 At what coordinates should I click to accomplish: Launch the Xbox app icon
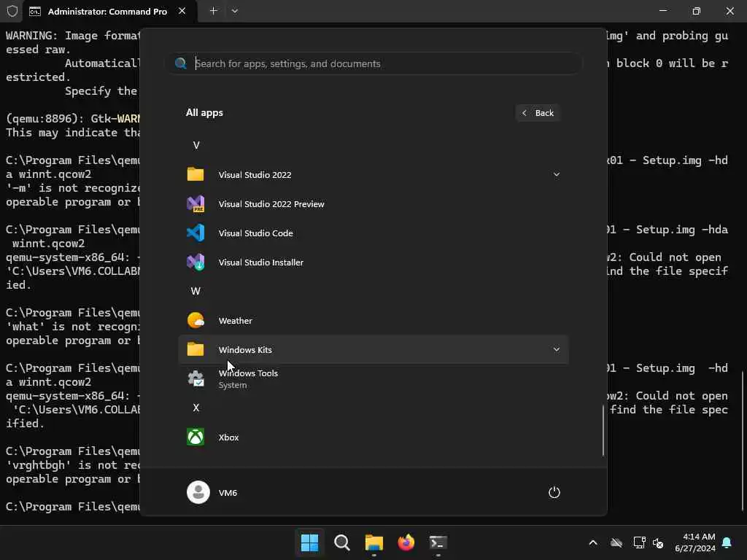[x=196, y=437]
